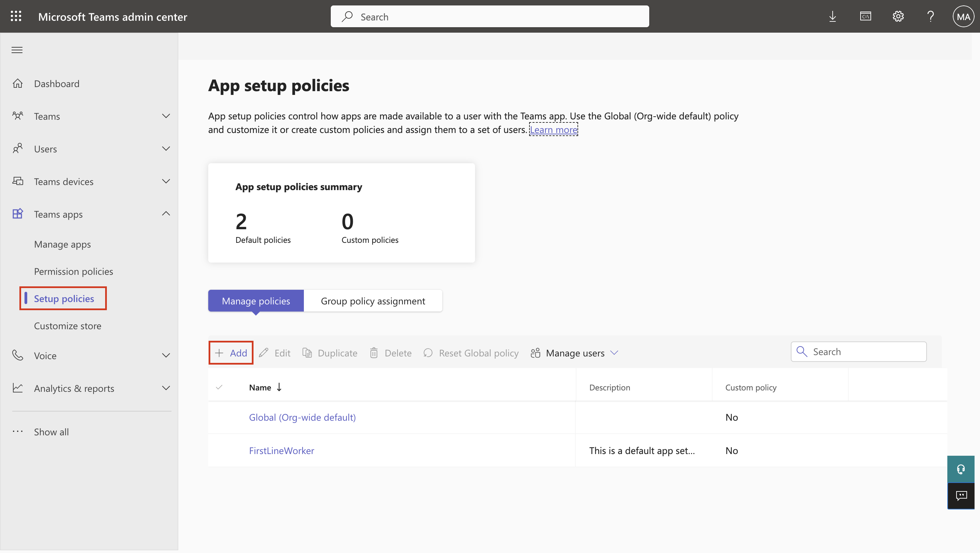Click the downloads arrow icon in header

point(832,16)
